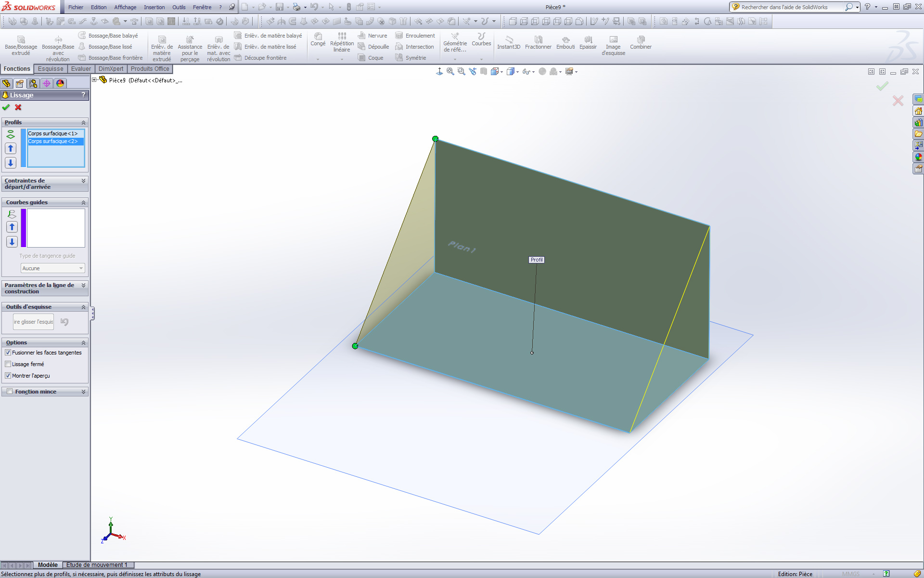
Task: Switch to the Esquisse tab
Action: point(51,69)
